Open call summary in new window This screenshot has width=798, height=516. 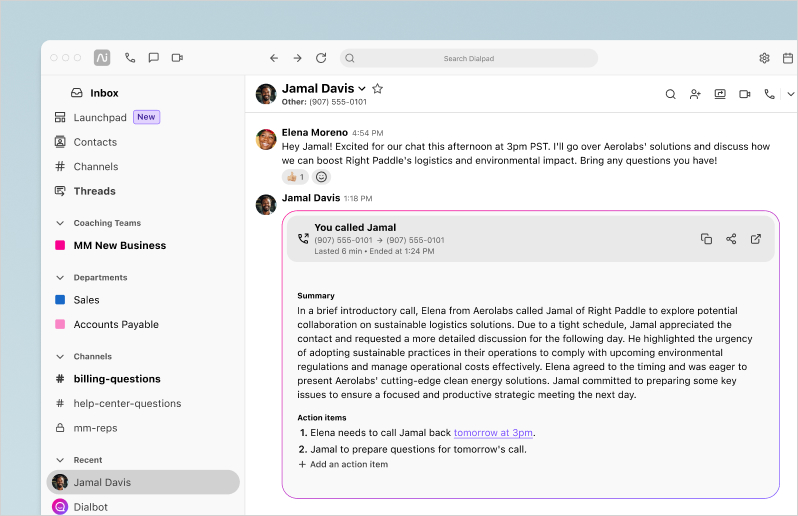tap(756, 239)
